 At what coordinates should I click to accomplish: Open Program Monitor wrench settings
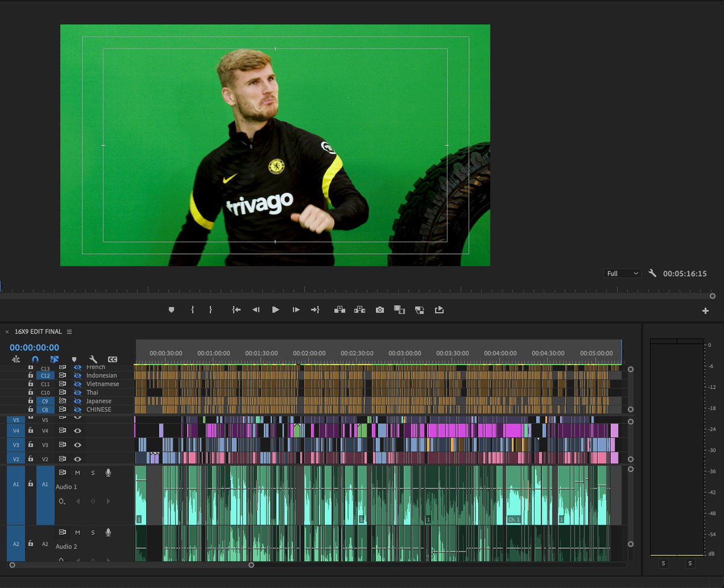pos(652,273)
